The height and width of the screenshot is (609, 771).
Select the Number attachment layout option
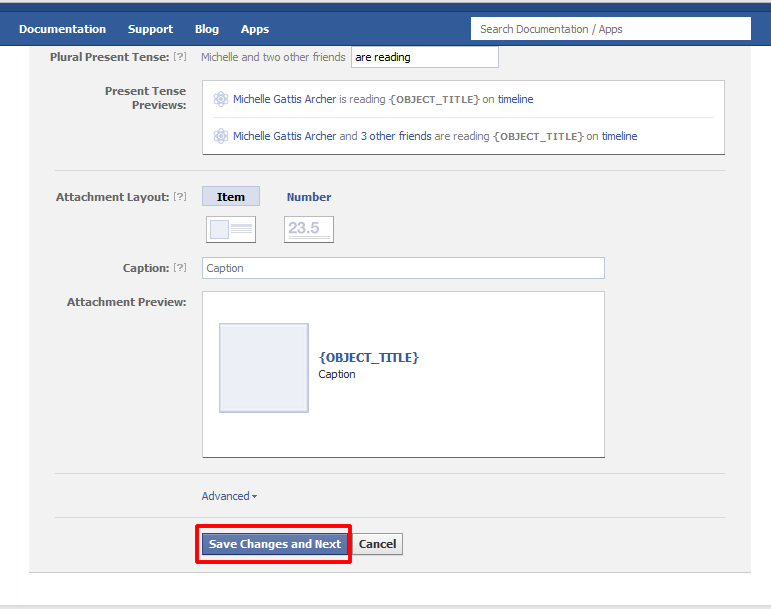pyautogui.click(x=308, y=197)
